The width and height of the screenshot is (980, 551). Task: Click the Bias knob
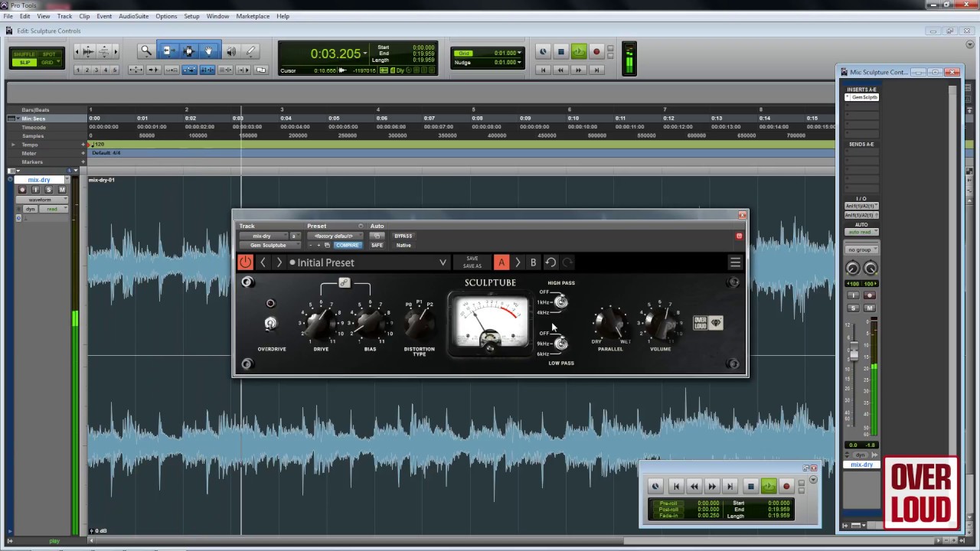click(x=371, y=324)
